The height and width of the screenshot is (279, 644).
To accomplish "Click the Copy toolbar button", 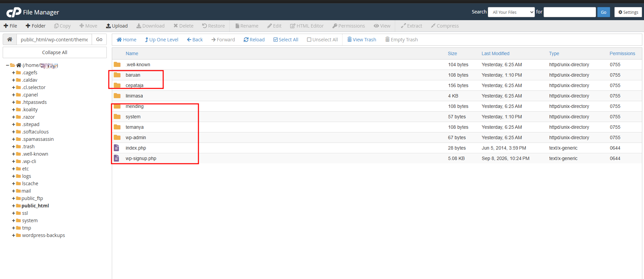I will pyautogui.click(x=62, y=26).
